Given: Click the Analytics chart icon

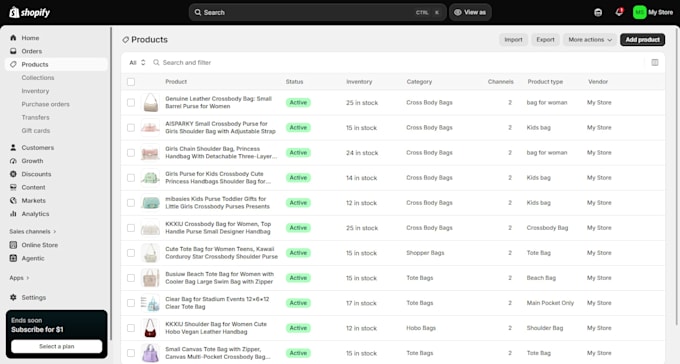Looking at the screenshot, I should 13,214.
